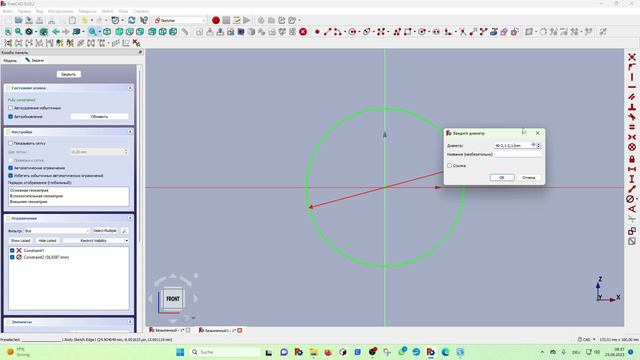The image size is (640, 360).
Task: Click the red X stop operation icon
Action: coord(303,31)
